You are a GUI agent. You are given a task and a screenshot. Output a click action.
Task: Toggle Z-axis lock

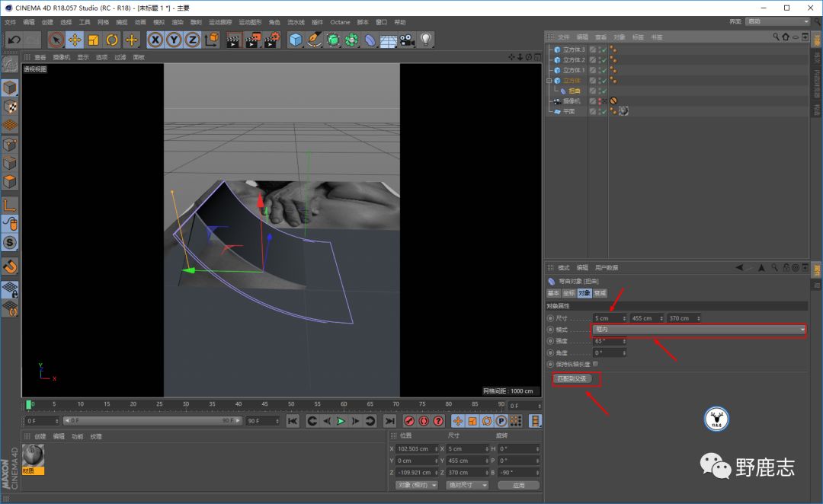pos(193,40)
